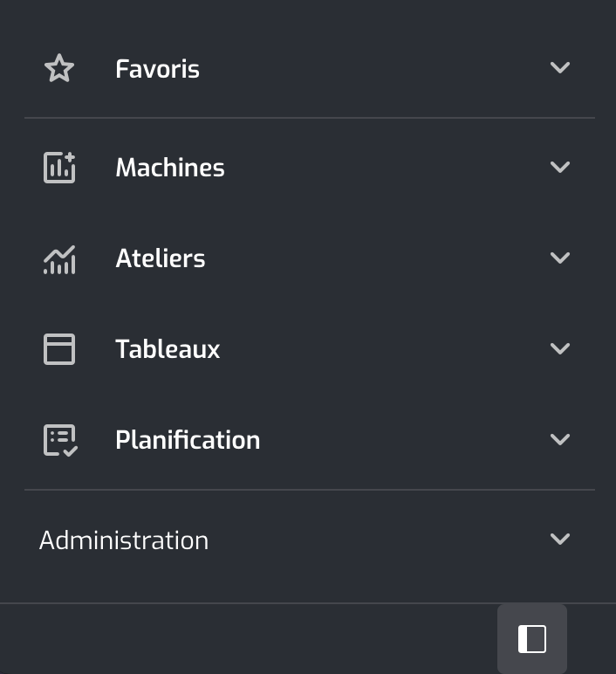Open the Planification dropdown chevron
The image size is (616, 674).
point(560,439)
